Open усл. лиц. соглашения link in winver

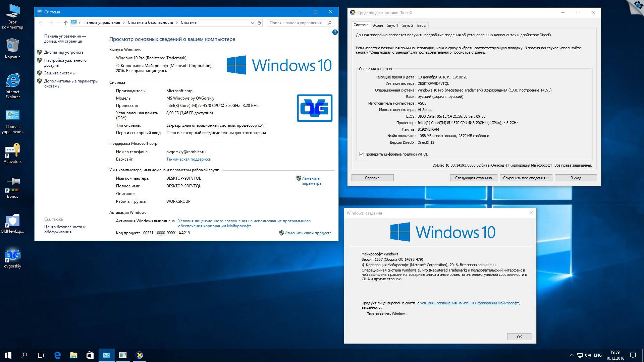[x=470, y=303]
